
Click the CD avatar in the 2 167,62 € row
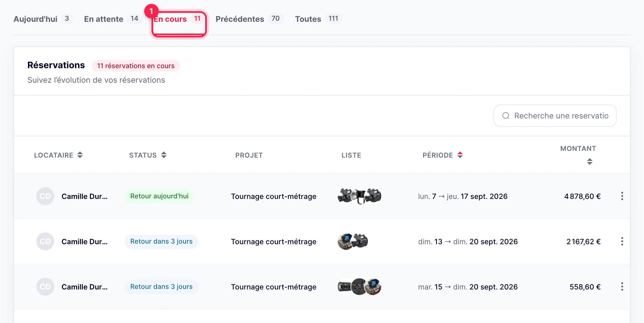[x=45, y=241]
